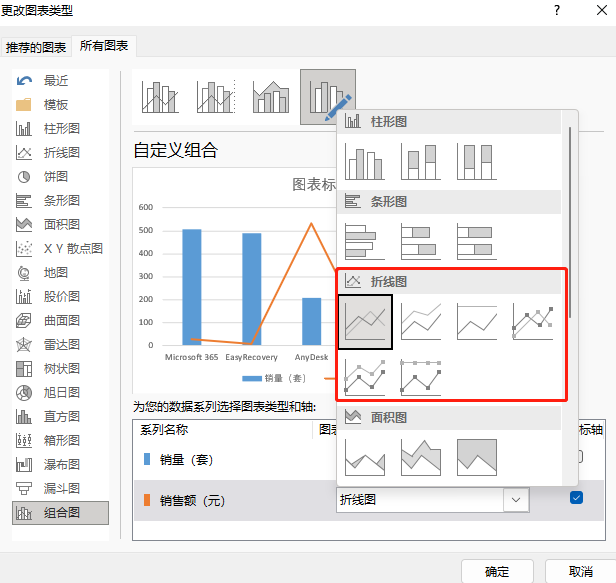Pick the custom combination subtype with pencil
Screen dimensions: 616x583
tap(328, 97)
